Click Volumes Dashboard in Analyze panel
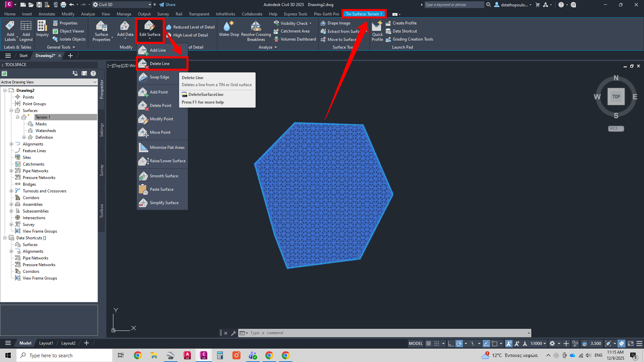Screen dimensions: 644x362 pos(298,39)
